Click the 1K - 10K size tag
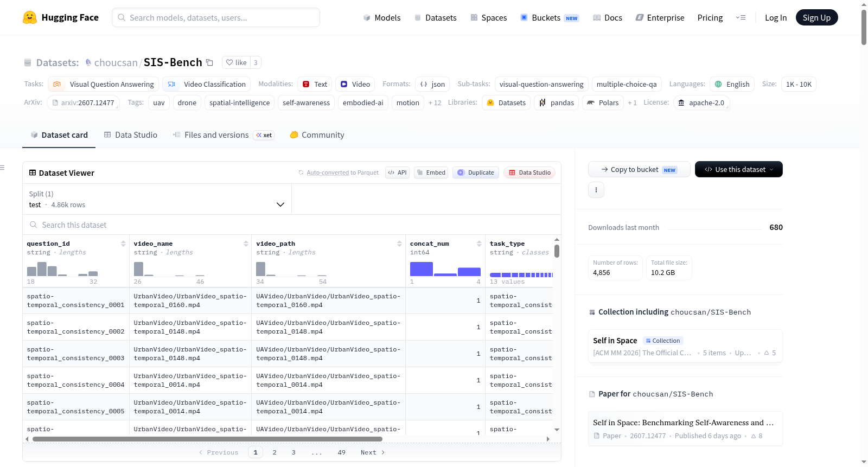The width and height of the screenshot is (868, 467). click(799, 84)
